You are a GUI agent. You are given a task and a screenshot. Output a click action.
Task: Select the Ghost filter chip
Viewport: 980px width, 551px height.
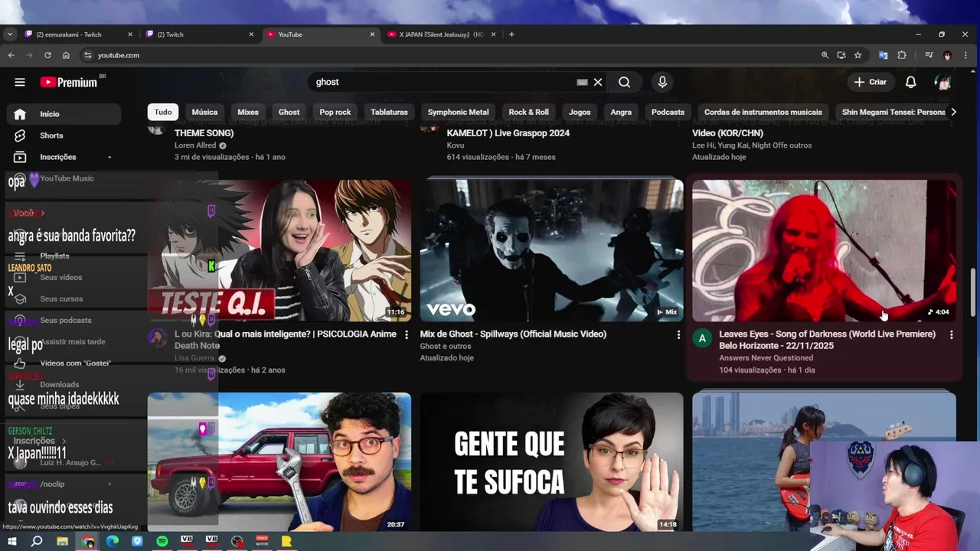point(289,112)
